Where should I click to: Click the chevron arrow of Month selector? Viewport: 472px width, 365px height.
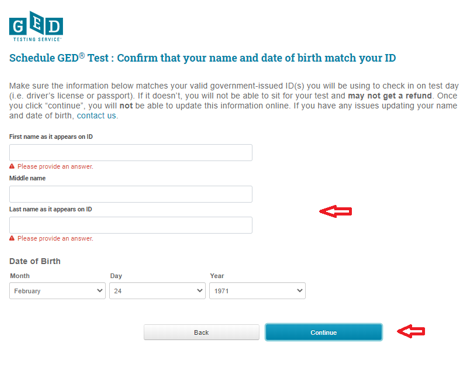coord(99,291)
